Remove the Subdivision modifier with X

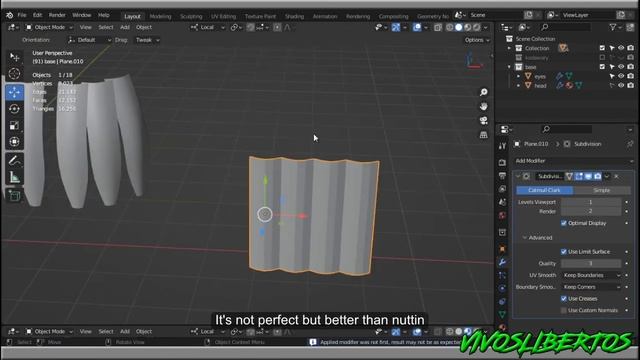pyautogui.click(x=616, y=176)
